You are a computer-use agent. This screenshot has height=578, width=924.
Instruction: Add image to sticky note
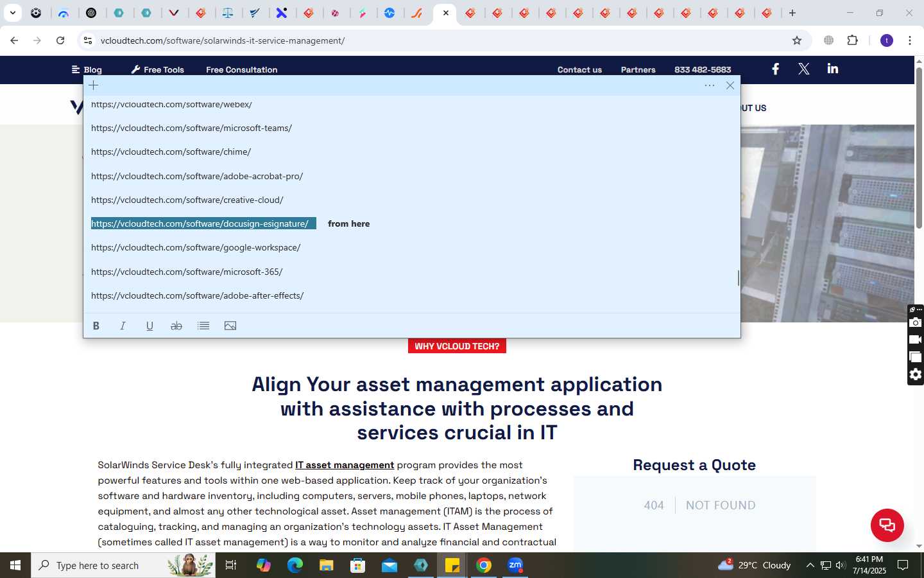tap(230, 326)
